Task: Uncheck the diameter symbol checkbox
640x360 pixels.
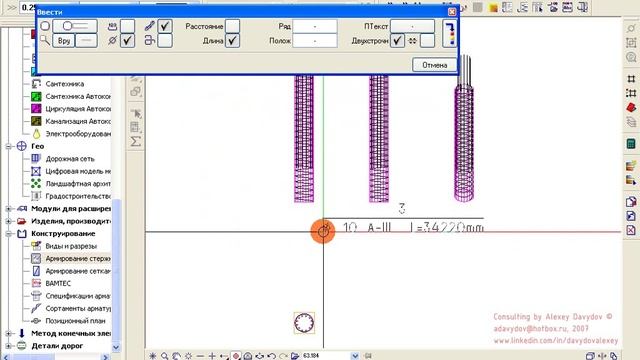Action: pos(127,40)
